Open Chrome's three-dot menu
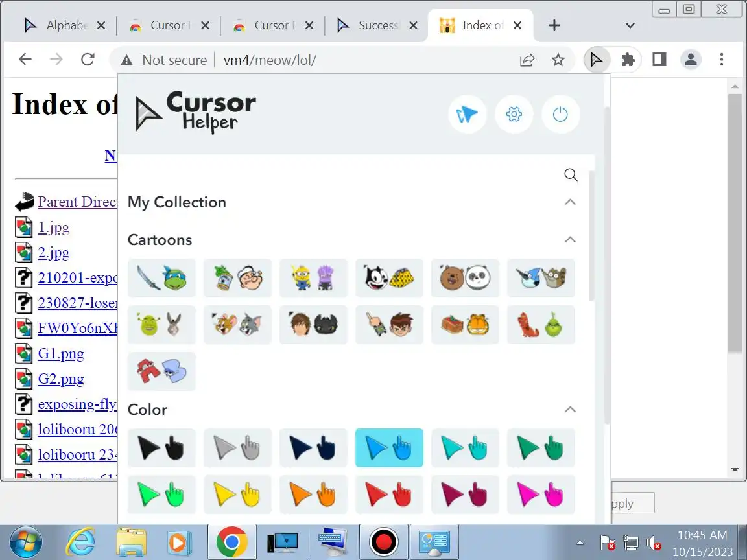Image resolution: width=747 pixels, height=560 pixels. click(x=722, y=60)
